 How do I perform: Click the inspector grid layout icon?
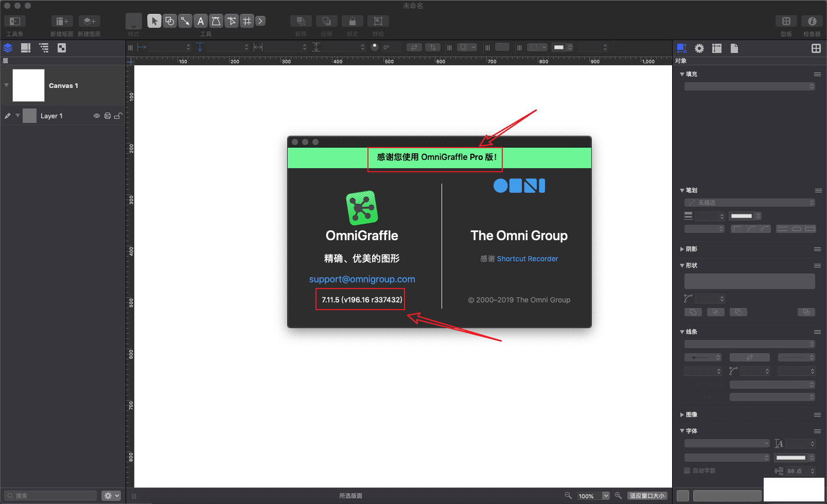[816, 48]
